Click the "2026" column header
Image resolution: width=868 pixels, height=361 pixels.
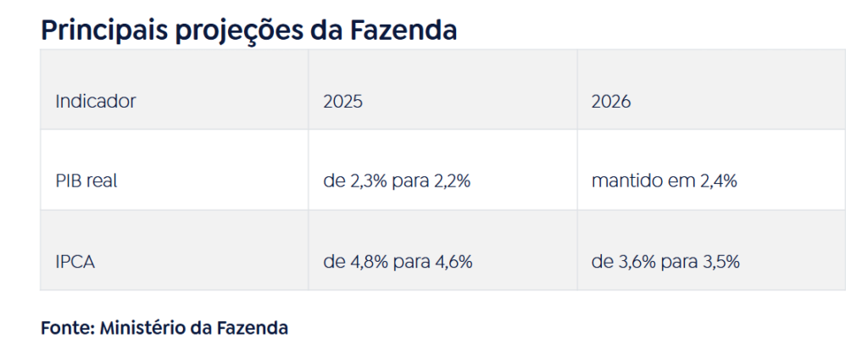coord(611,102)
